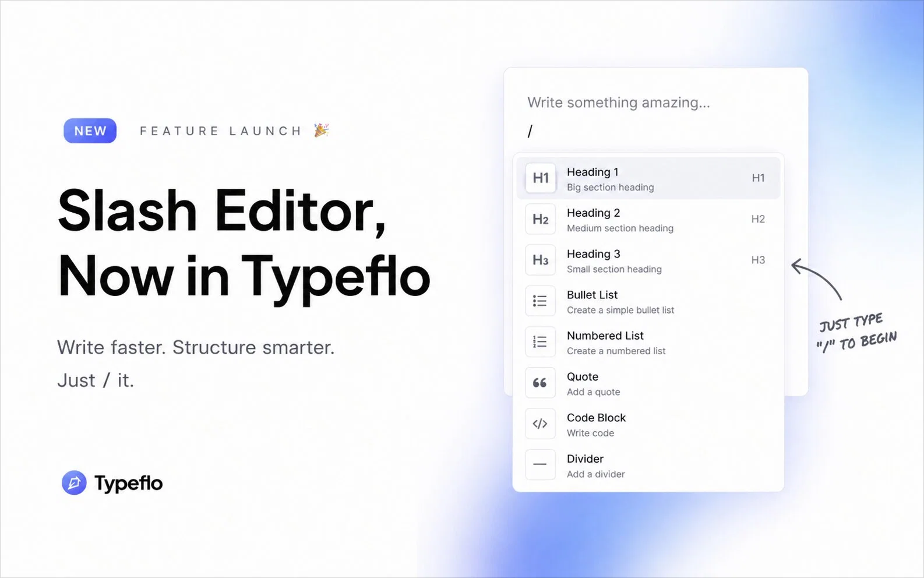Select the Numbered List icon

540,342
